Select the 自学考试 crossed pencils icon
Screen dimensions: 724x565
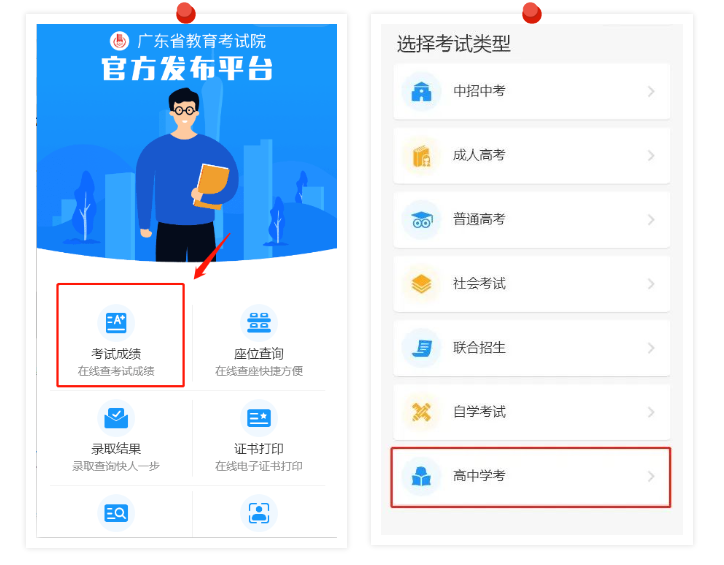click(421, 412)
